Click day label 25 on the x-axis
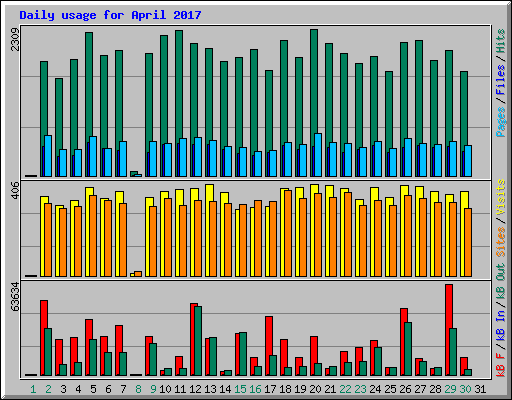 coord(390,389)
